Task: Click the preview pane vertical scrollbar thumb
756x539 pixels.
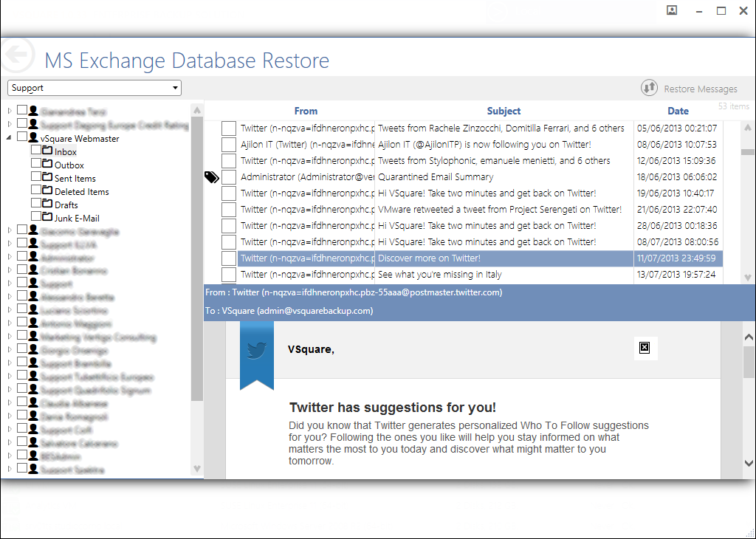Action: point(749,362)
